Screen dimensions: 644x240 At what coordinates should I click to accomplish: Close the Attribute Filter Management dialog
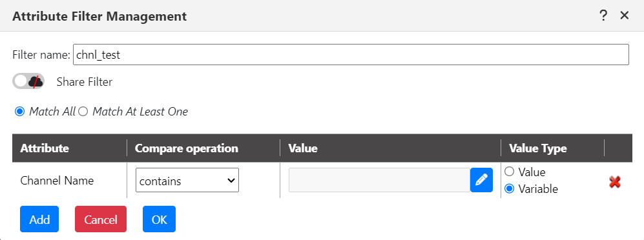click(624, 15)
